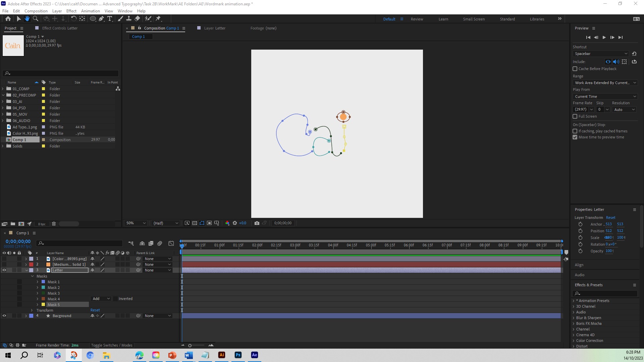This screenshot has height=362, width=644.
Task: Tick the Full Screen checkbox
Action: [x=575, y=116]
